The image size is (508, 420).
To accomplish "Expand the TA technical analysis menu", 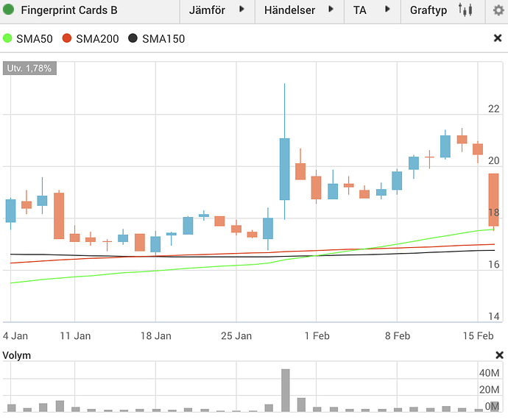I will tap(373, 10).
